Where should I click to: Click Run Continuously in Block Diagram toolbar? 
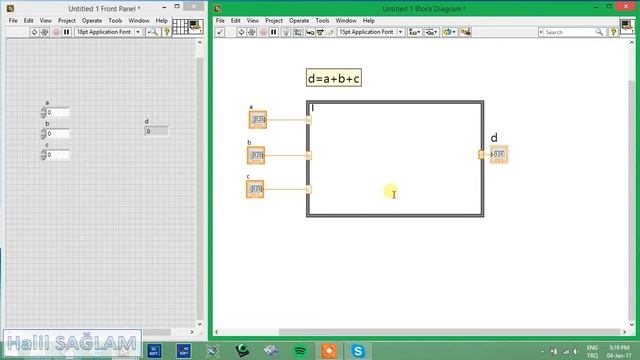(x=252, y=32)
